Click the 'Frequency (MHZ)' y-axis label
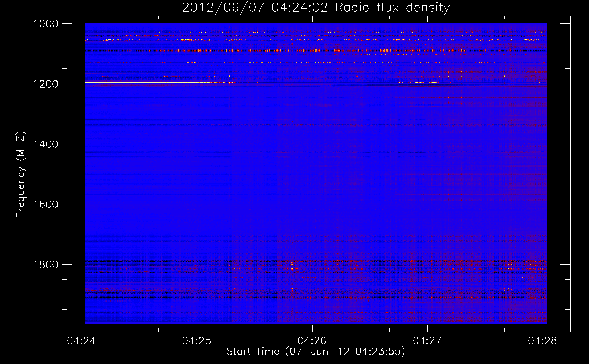The width and height of the screenshot is (589, 364). pyautogui.click(x=21, y=175)
